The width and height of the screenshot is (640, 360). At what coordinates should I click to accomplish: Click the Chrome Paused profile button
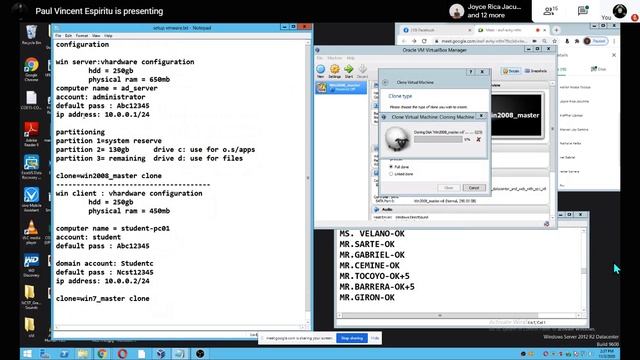click(x=596, y=41)
